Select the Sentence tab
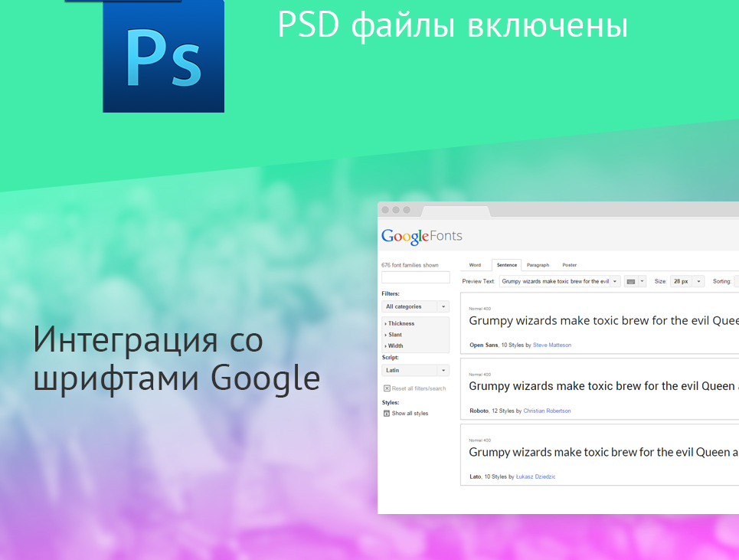 [507, 265]
